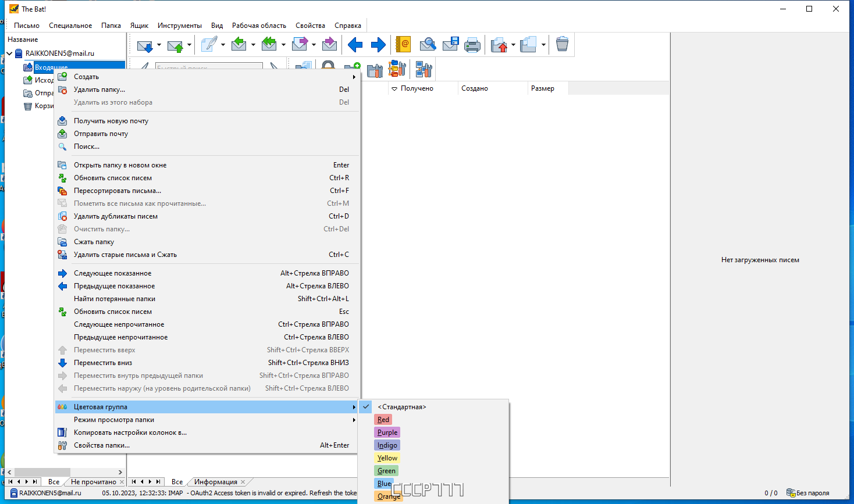
Task: Click the Get new mail toolbar icon
Action: pyautogui.click(x=144, y=45)
